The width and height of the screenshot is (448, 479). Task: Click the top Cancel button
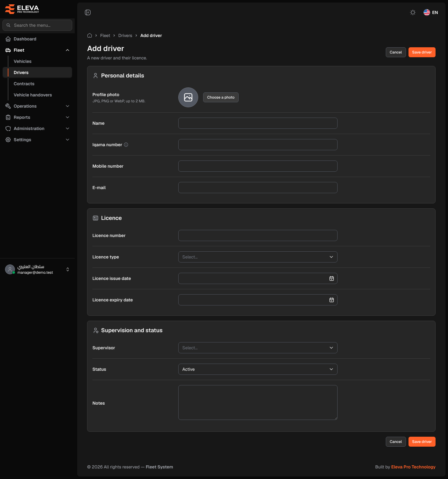[396, 52]
